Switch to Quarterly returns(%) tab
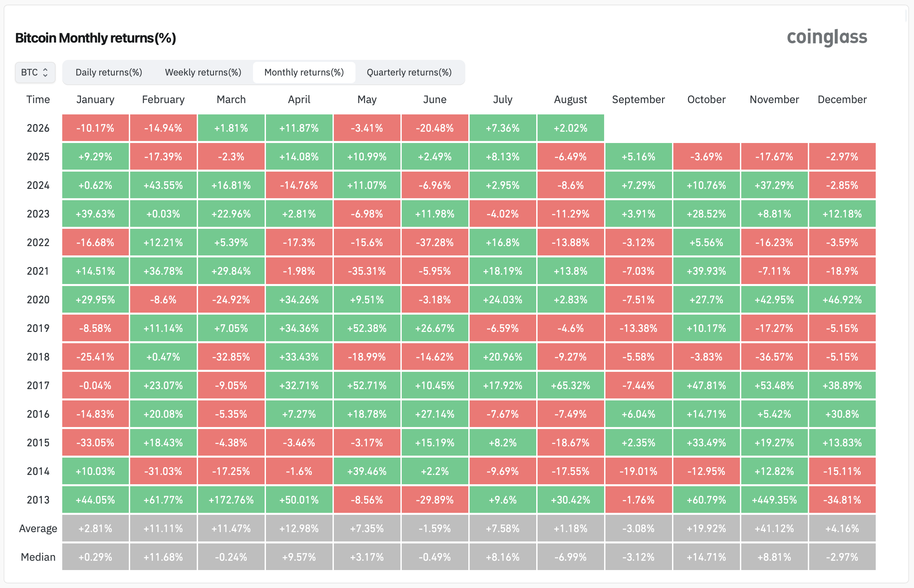This screenshot has height=588, width=914. point(409,72)
